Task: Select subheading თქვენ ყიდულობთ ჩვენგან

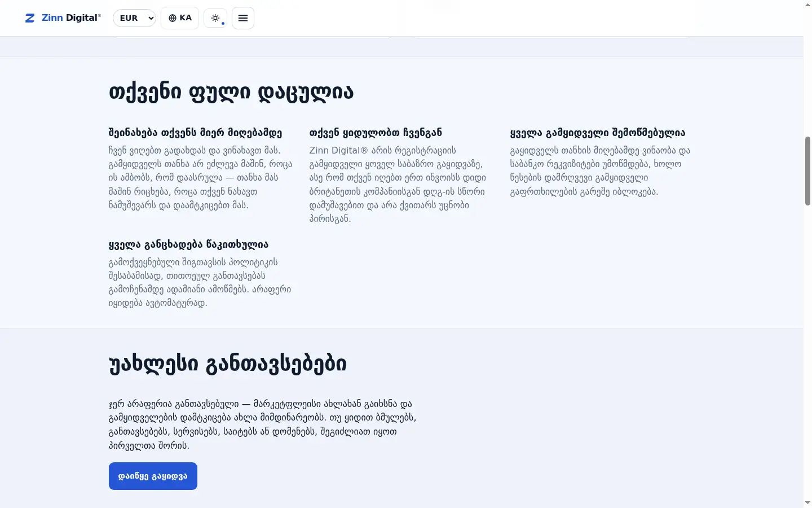Action: (376, 133)
